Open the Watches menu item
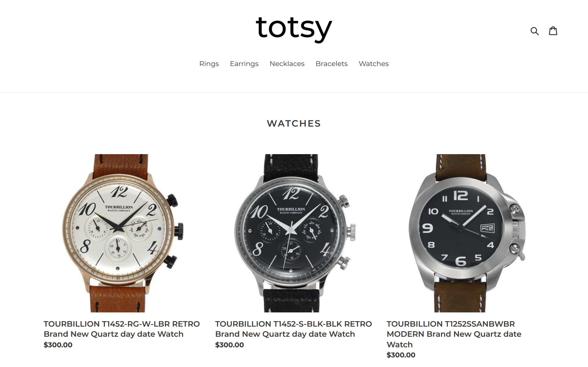 point(374,64)
